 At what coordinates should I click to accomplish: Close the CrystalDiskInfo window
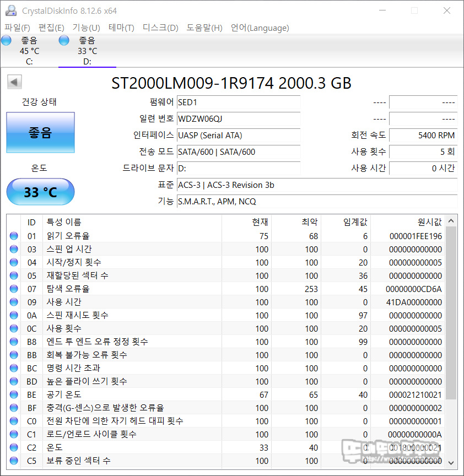pyautogui.click(x=447, y=10)
